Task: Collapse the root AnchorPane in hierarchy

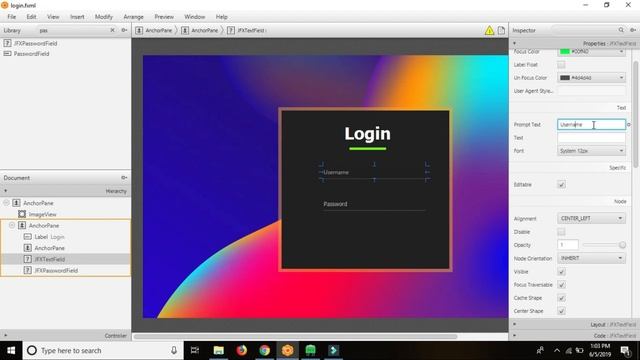Action: pos(6,203)
